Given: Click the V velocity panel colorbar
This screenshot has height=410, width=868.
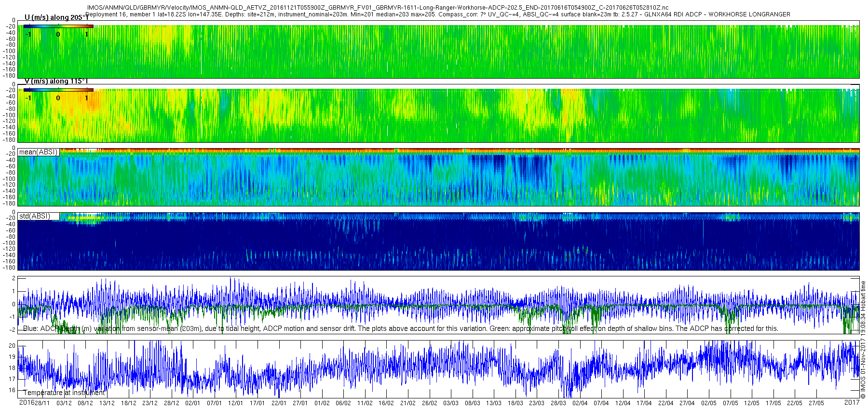Looking at the screenshot, I should pos(58,90).
